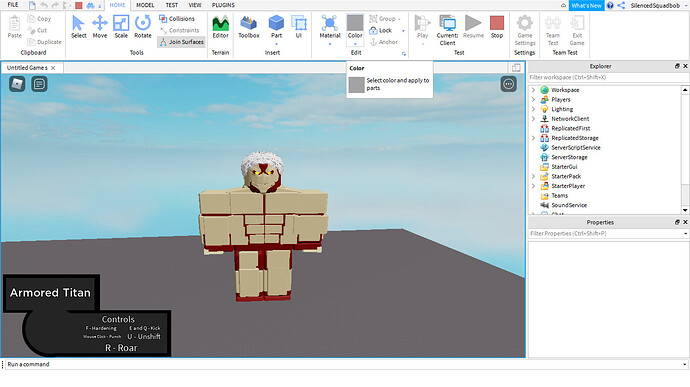690x387 pixels.
Task: Select SoundService in Explorer
Action: click(x=569, y=205)
